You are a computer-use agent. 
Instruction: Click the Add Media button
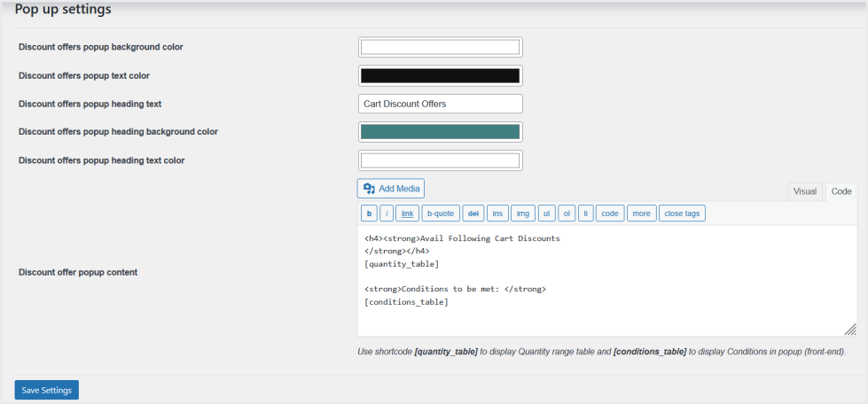[x=391, y=189]
